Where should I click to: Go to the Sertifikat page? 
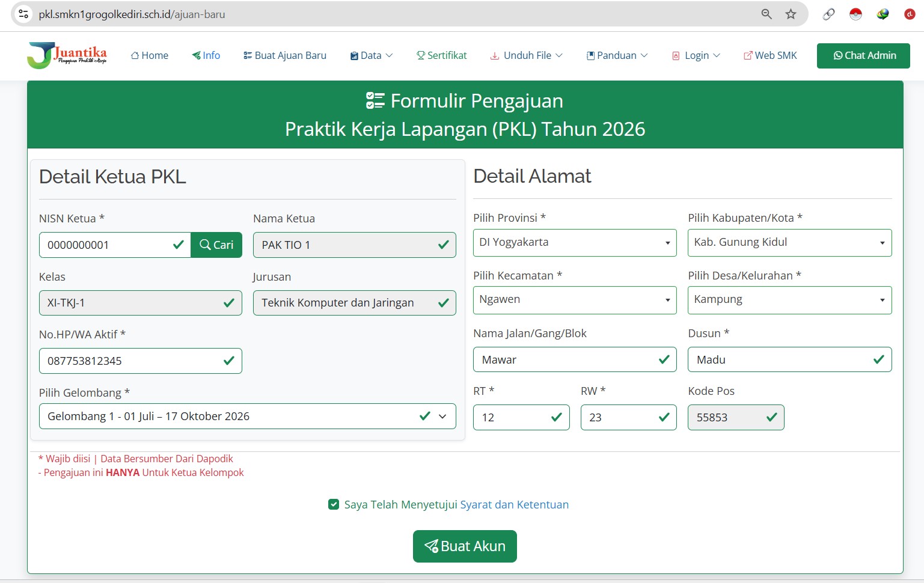click(x=441, y=55)
